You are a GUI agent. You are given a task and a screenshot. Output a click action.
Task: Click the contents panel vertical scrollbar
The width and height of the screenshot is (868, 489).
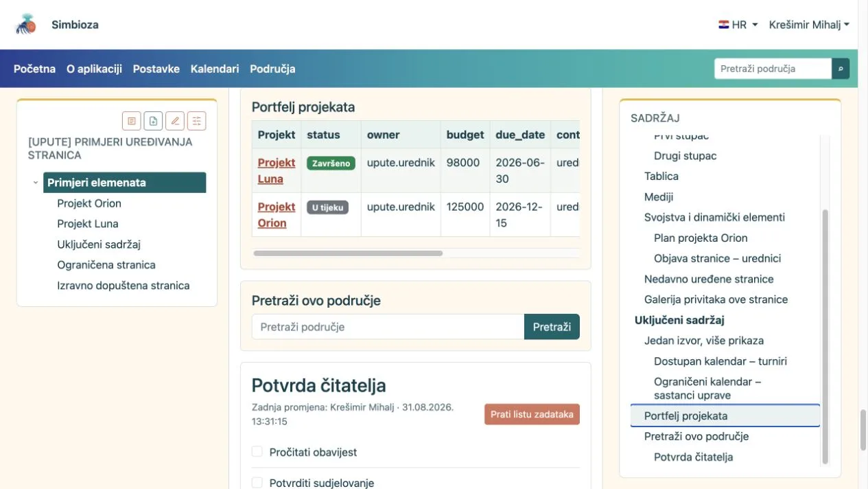tap(825, 337)
